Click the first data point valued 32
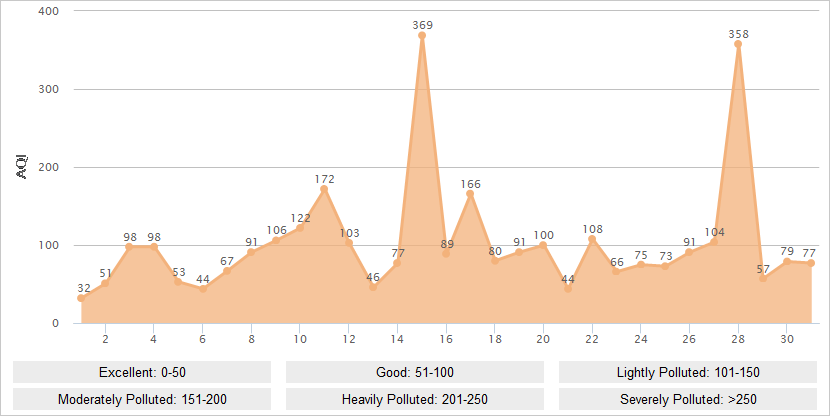Screen dimensions: 830x416 tap(81, 298)
